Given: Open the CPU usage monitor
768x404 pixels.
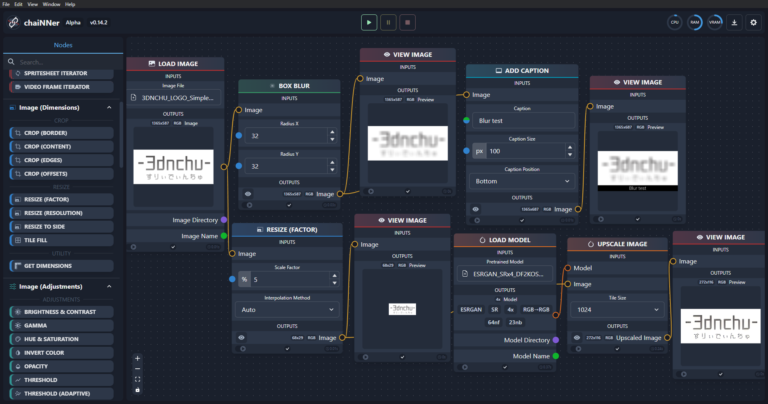Looking at the screenshot, I should [x=674, y=23].
